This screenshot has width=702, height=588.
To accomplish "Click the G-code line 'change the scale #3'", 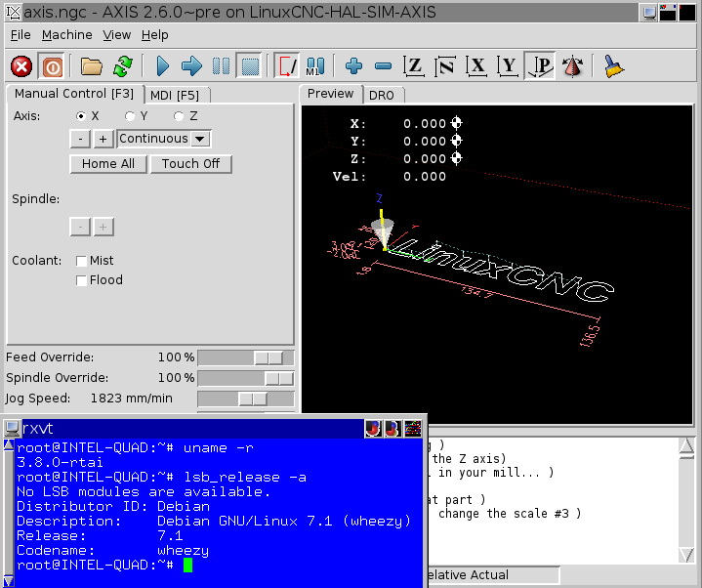I will (510, 513).
